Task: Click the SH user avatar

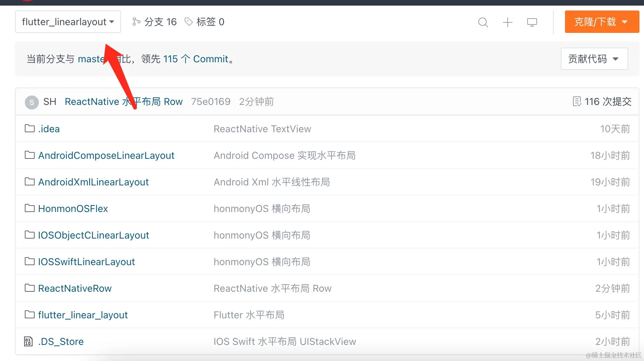Action: 32,102
